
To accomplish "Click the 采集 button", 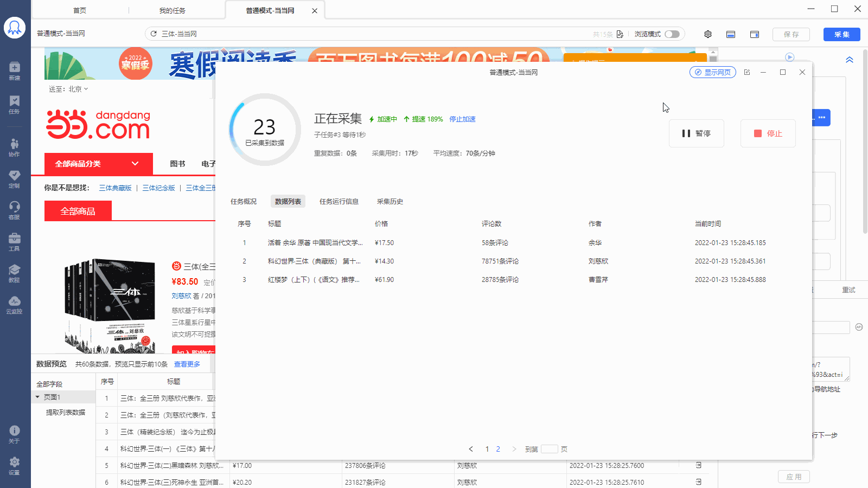I will click(842, 34).
